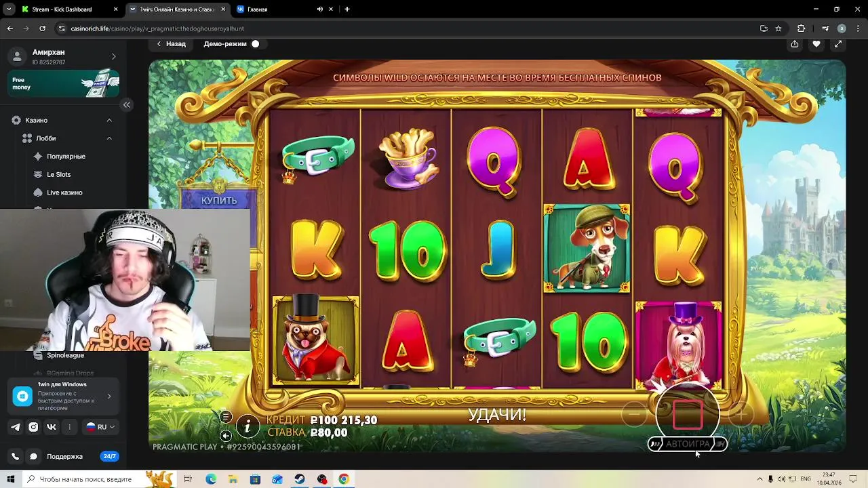This screenshot has width=868, height=488.
Task: Open the BGaming Drops item
Action: coord(70,373)
